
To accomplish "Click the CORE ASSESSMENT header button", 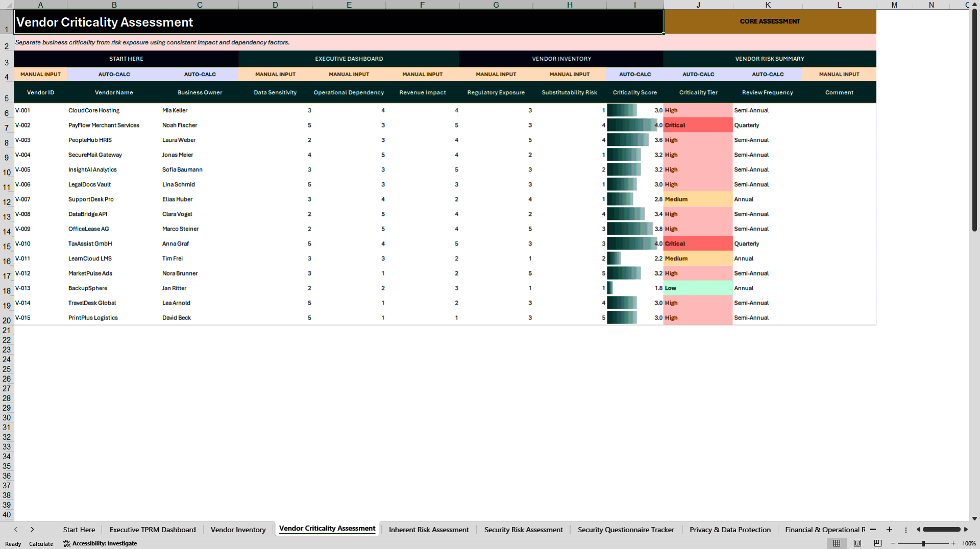I will coord(770,21).
